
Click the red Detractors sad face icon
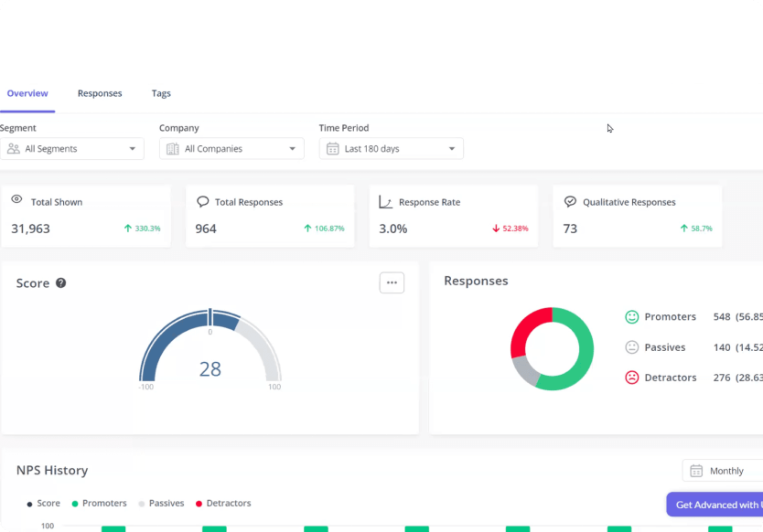[x=631, y=378]
